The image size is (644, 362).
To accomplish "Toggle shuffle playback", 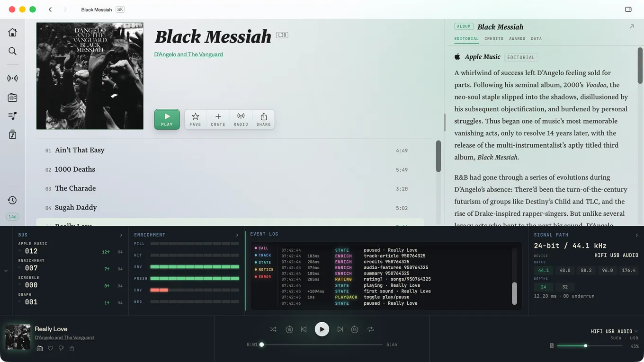I will point(273,329).
